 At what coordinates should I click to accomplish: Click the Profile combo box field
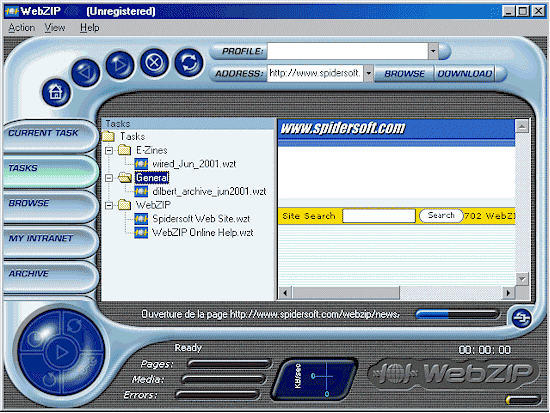pyautogui.click(x=348, y=51)
